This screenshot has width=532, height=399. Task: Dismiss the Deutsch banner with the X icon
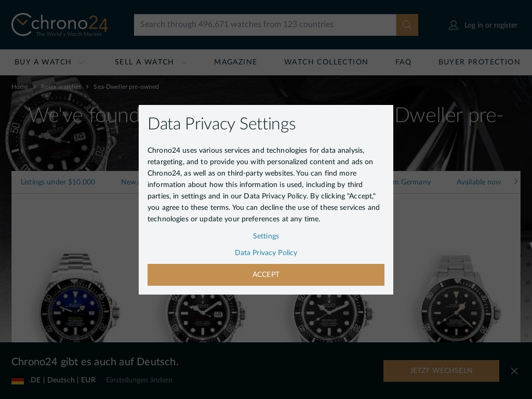pyautogui.click(x=514, y=370)
